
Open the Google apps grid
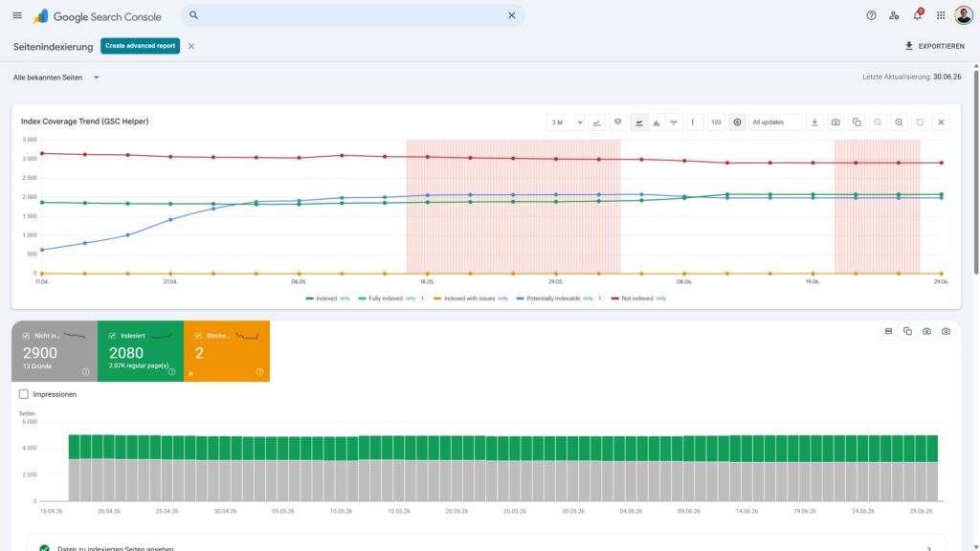(941, 15)
